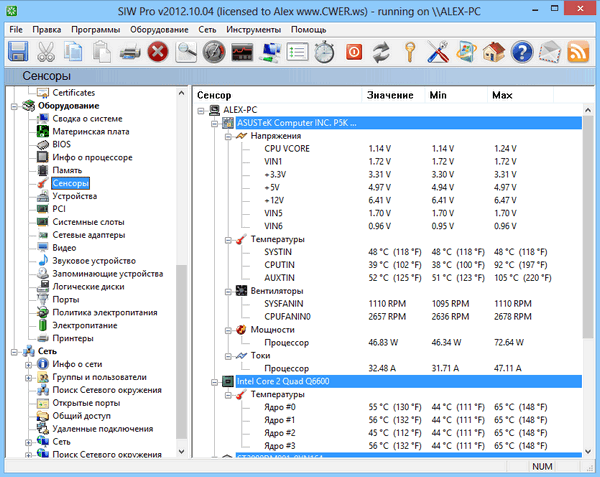
Task: Click the Save floppy disk toolbar icon
Action: click(x=19, y=51)
